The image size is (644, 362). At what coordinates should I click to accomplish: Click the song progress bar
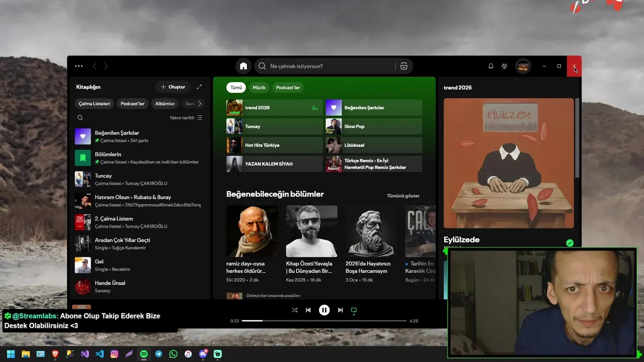point(324,321)
